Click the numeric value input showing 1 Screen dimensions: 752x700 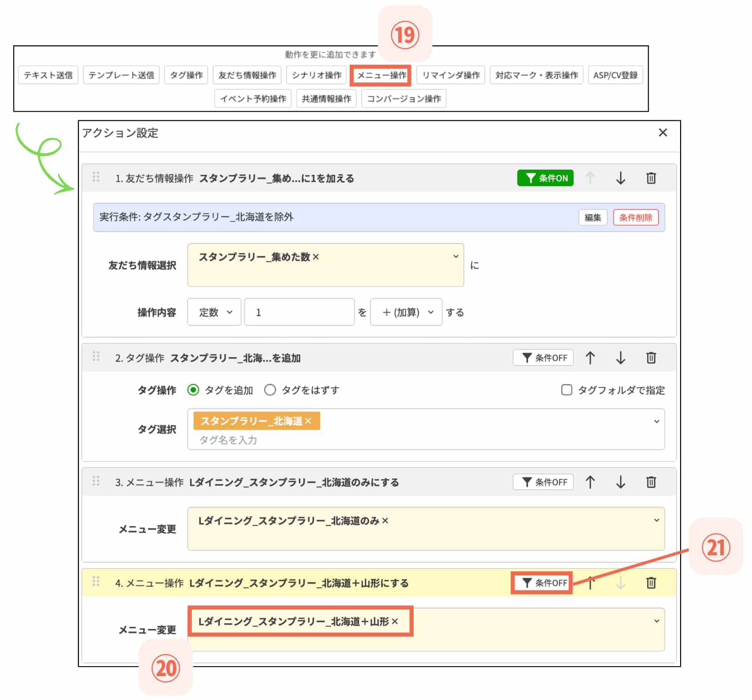pos(299,312)
